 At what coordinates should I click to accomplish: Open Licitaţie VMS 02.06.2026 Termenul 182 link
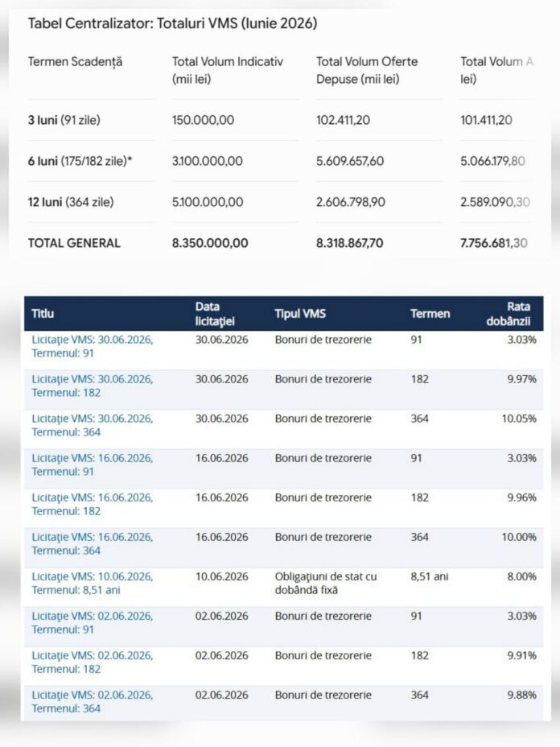pyautogui.click(x=93, y=662)
